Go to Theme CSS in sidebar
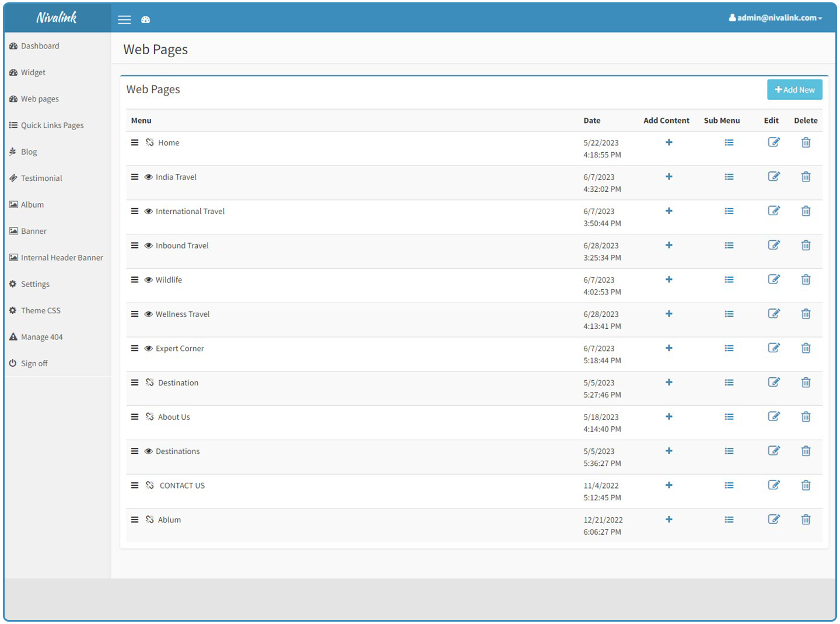Screen dimensions: 840x624 [40, 311]
